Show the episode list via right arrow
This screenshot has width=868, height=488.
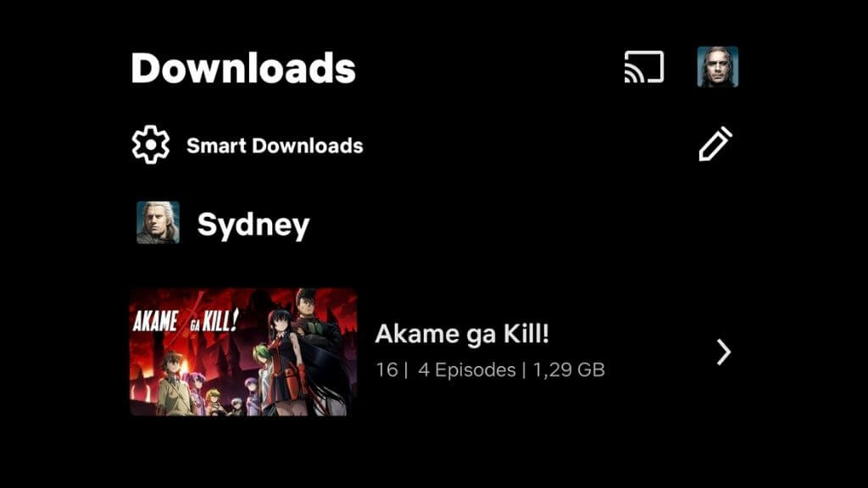[x=724, y=352]
